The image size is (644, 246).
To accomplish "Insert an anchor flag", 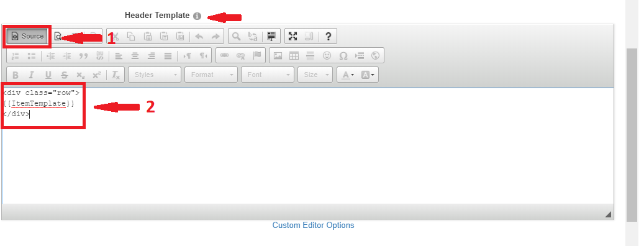I will [x=257, y=55].
